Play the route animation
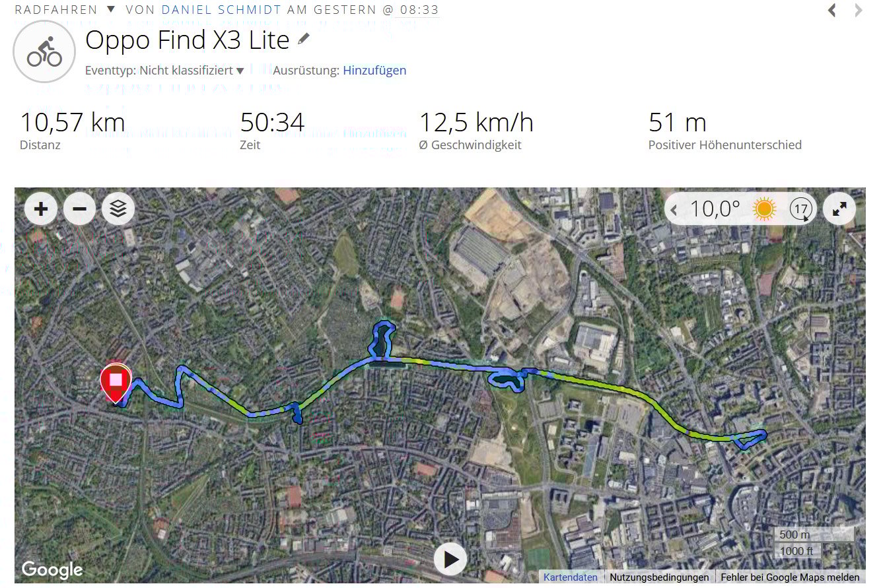The image size is (883, 588). 450,560
